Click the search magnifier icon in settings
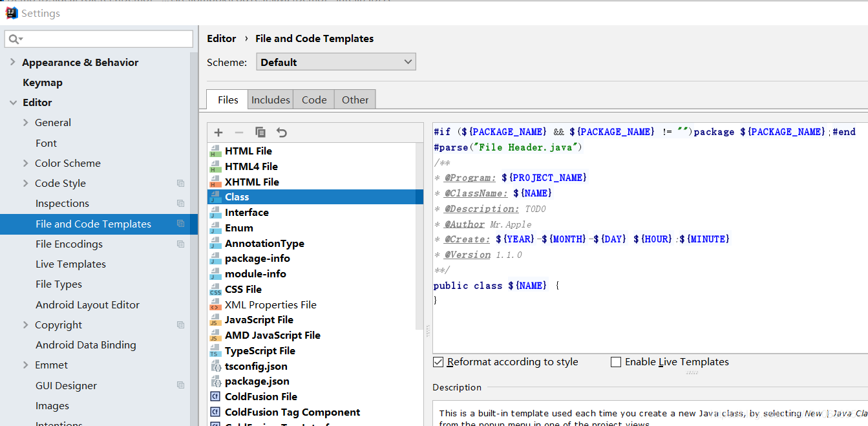 coord(14,39)
